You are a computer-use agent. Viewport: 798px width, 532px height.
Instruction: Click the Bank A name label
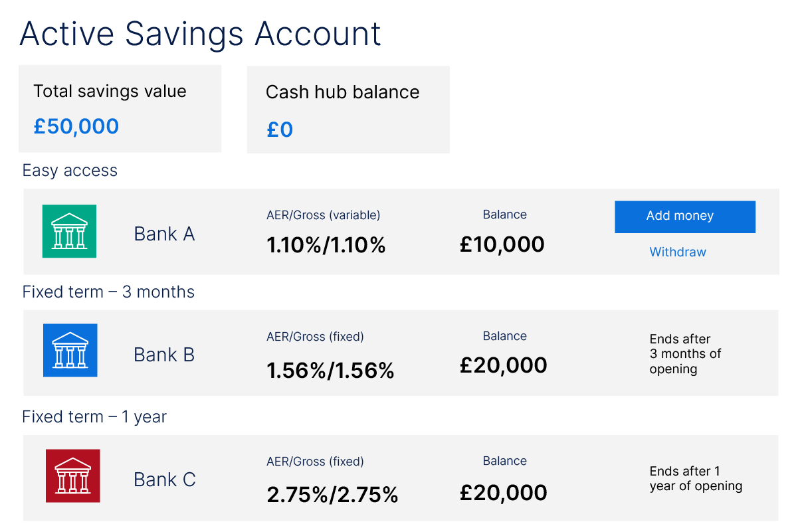(x=164, y=234)
